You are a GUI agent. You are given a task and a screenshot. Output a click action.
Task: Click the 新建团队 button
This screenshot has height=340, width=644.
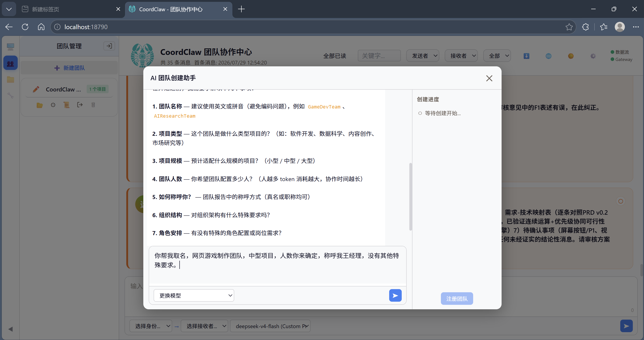point(69,68)
